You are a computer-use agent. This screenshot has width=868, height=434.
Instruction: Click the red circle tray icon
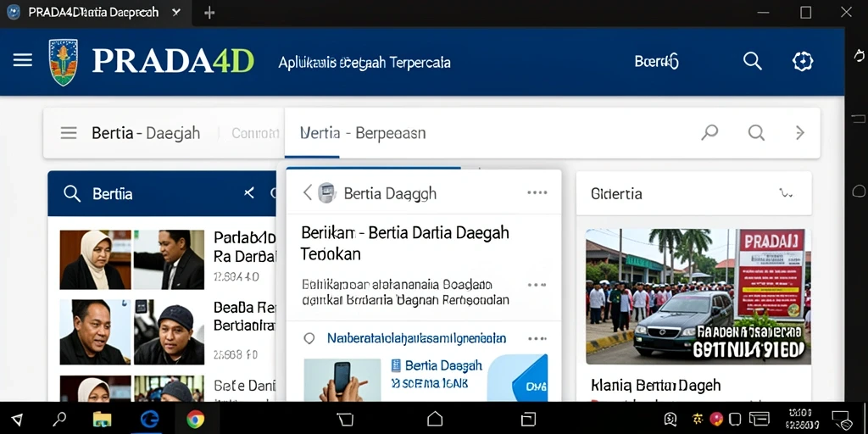tap(716, 419)
